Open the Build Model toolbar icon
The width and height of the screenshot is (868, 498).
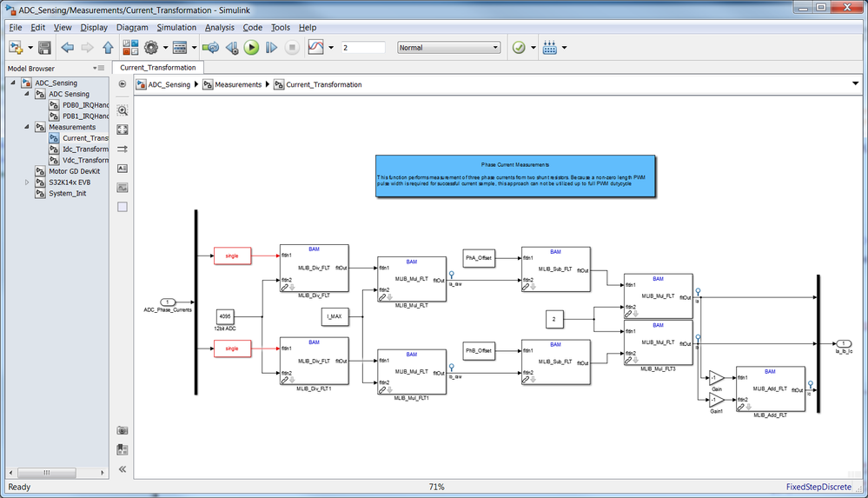(x=550, y=48)
